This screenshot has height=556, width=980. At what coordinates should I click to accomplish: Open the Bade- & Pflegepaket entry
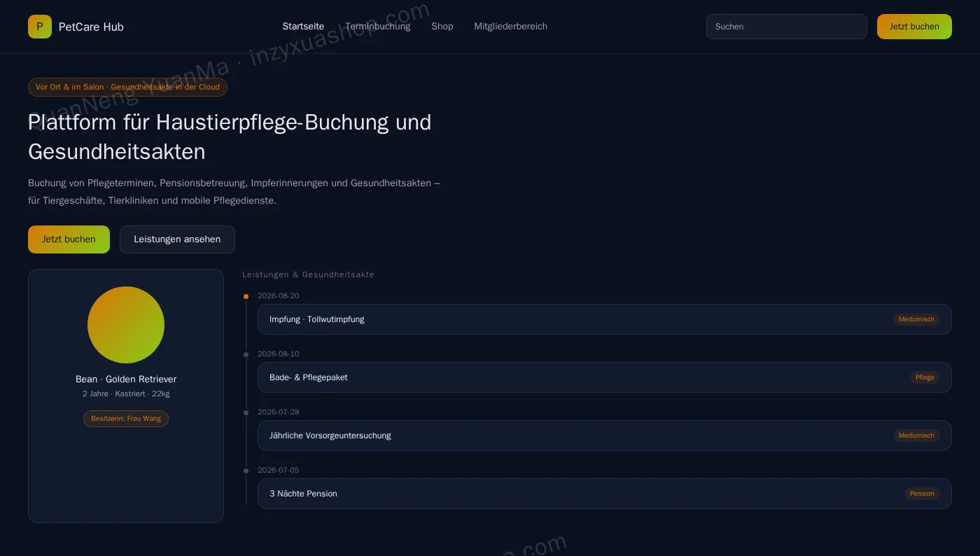605,377
